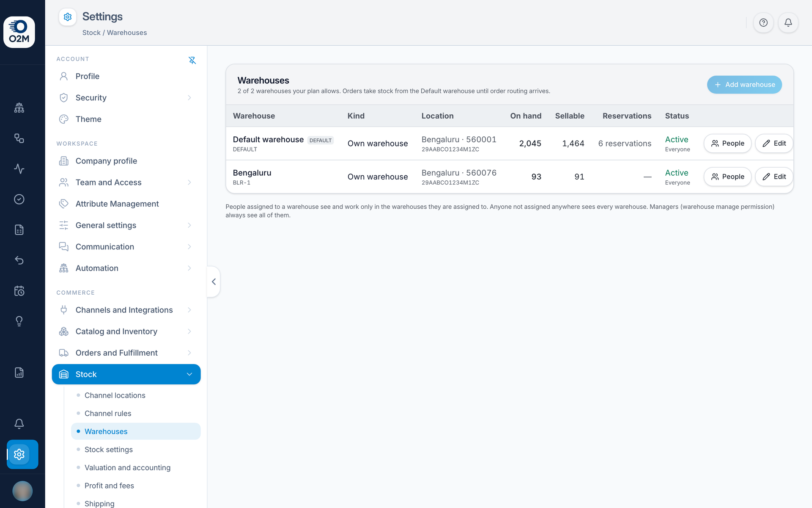
Task: Collapse the settings sidebar panel
Action: 214,282
